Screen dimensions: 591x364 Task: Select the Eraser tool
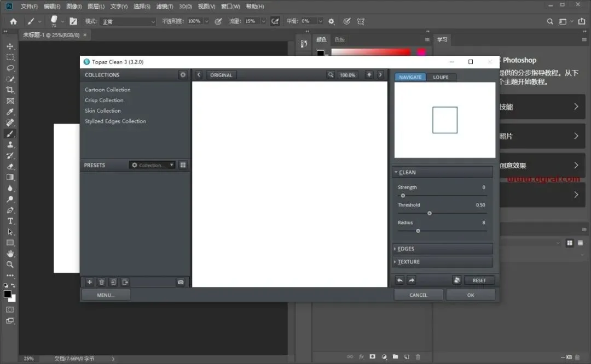tap(10, 166)
